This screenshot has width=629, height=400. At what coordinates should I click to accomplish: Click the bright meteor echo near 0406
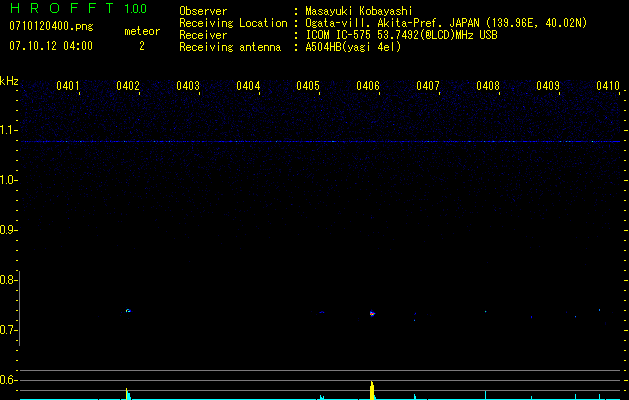(x=372, y=314)
